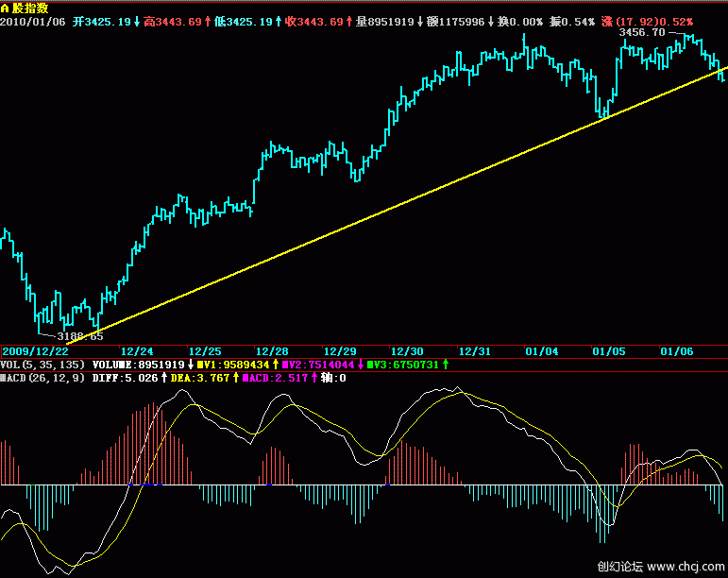Click the yellow MV1 legend swatch
728x578 pixels.
[x=199, y=364]
